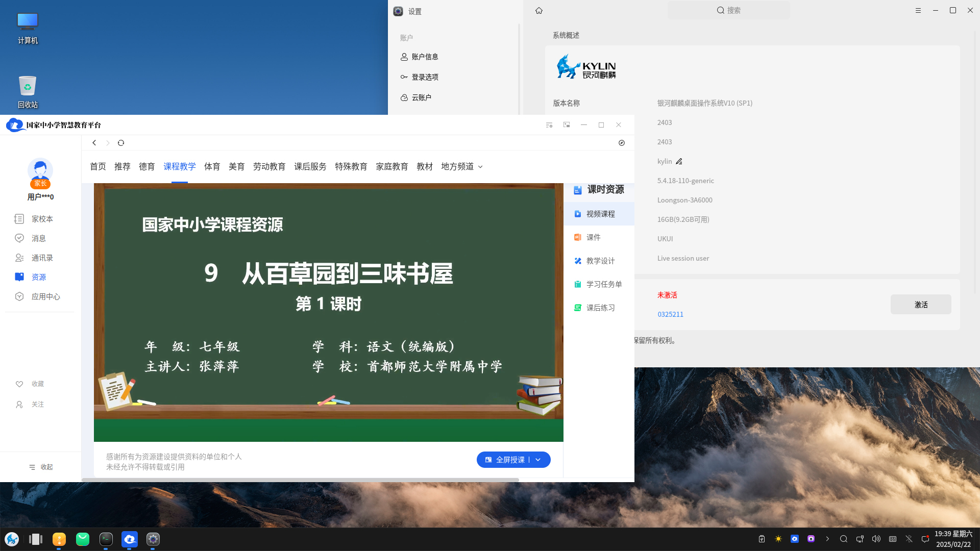This screenshot has height=551, width=980.
Task: Select 课后练习 in lesson resources
Action: (599, 308)
